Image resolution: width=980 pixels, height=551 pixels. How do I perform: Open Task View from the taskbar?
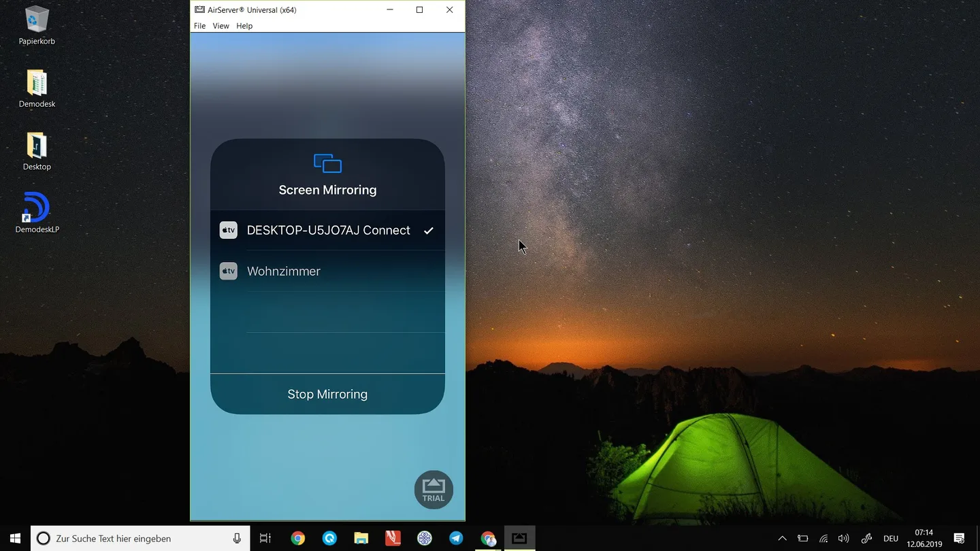(x=265, y=538)
